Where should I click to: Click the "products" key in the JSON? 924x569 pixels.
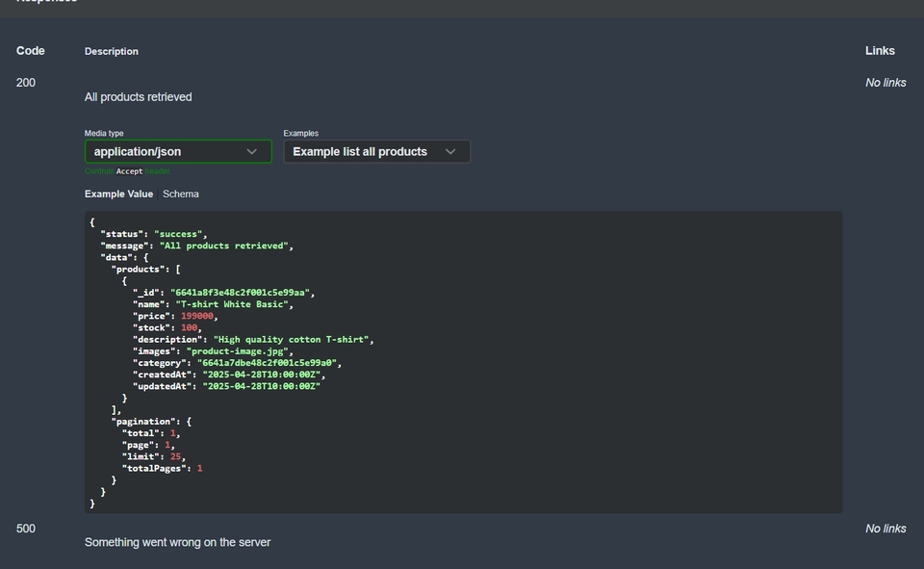point(140,270)
